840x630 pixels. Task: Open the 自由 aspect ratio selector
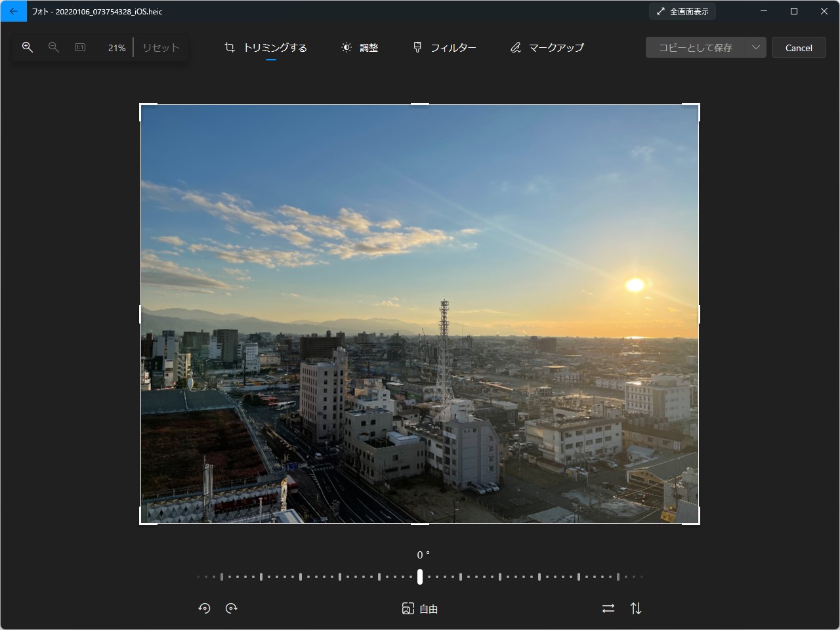click(x=420, y=608)
